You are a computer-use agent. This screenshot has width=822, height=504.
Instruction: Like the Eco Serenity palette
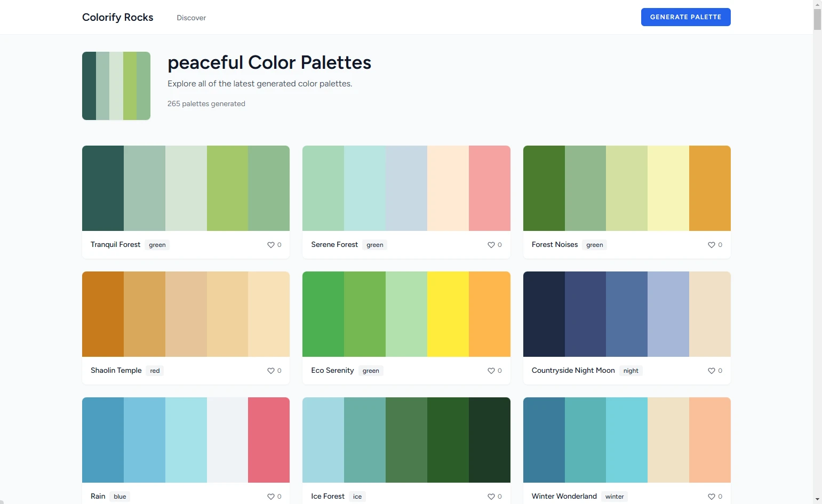(x=491, y=371)
